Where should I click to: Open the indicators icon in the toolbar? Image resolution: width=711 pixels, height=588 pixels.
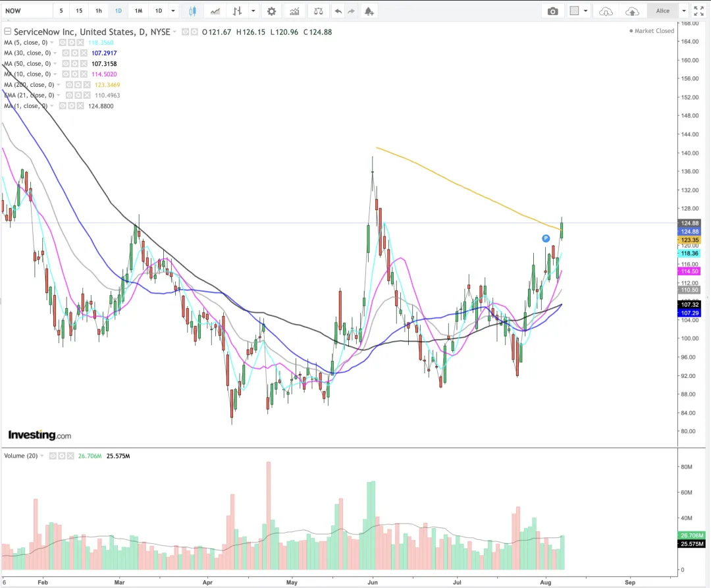[294, 11]
